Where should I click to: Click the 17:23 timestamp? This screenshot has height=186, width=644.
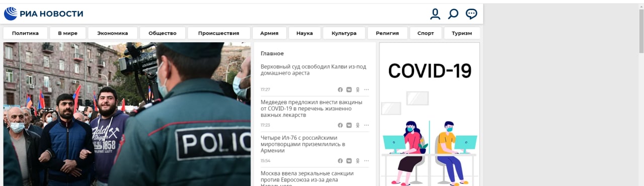(265, 125)
